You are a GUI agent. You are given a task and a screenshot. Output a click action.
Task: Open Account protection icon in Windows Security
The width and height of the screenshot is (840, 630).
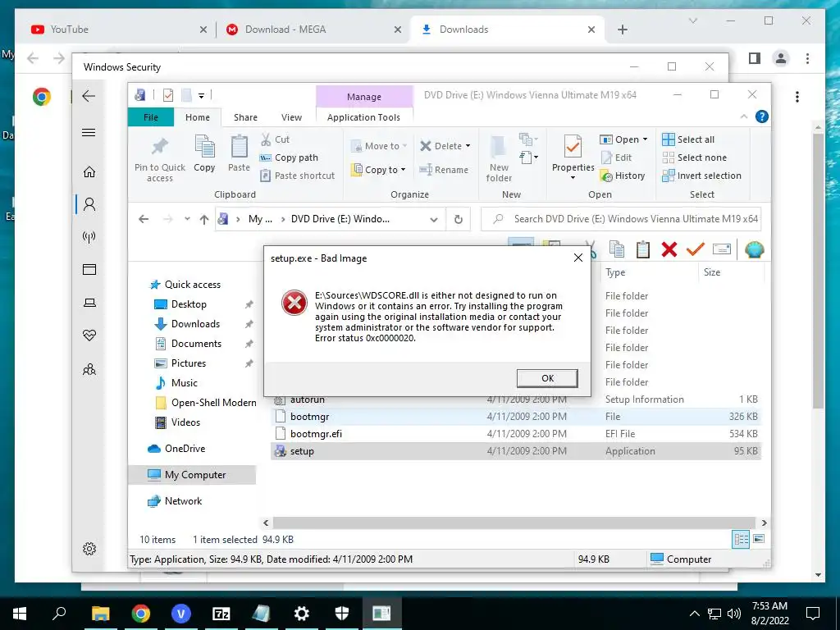[x=89, y=204]
